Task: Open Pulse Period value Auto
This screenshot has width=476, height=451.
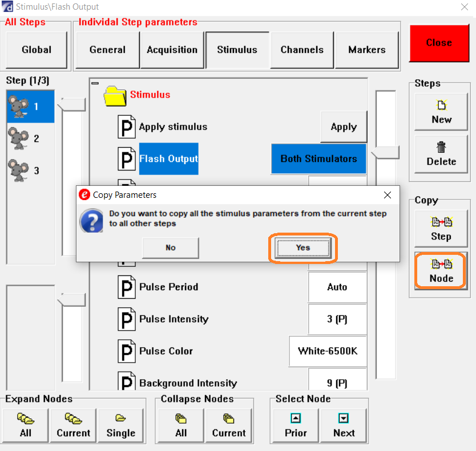Action: pos(337,287)
